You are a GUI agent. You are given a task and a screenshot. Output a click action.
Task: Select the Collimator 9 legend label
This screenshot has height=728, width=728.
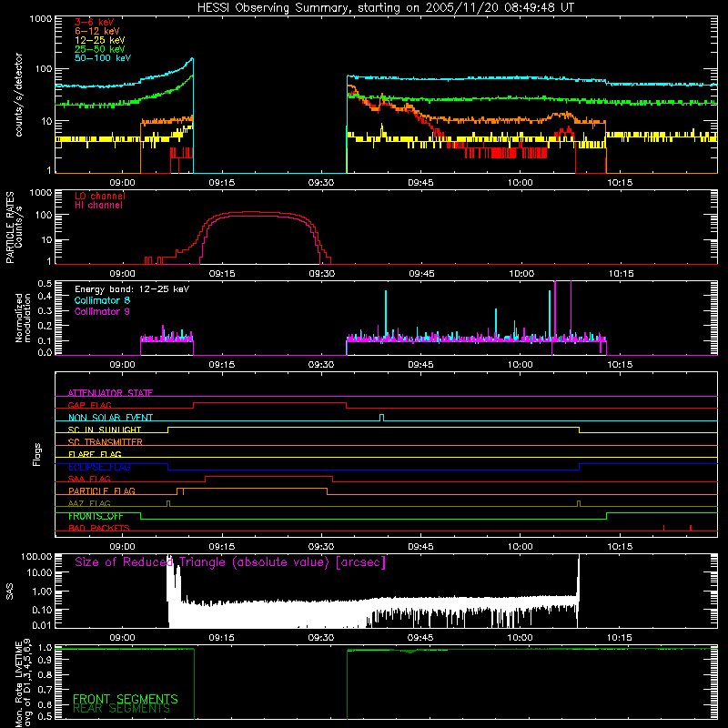102,311
